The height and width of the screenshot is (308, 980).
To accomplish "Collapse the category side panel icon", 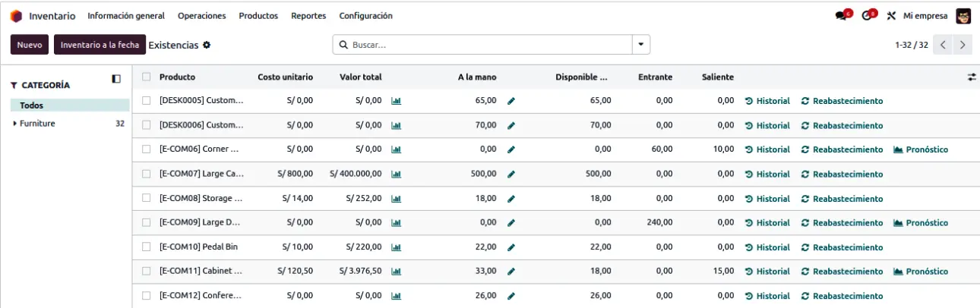I will (116, 78).
